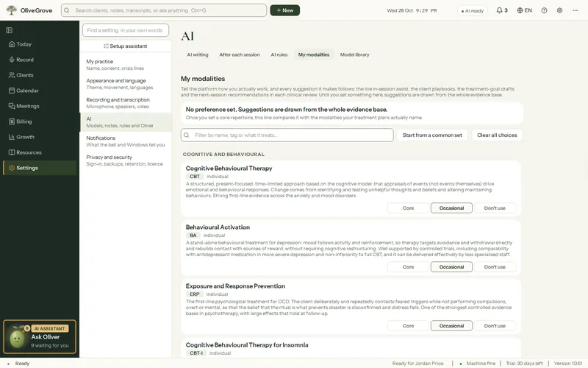Screen dimensions: 588x368
Task: Open Clients people icon
Action: (x=12, y=75)
